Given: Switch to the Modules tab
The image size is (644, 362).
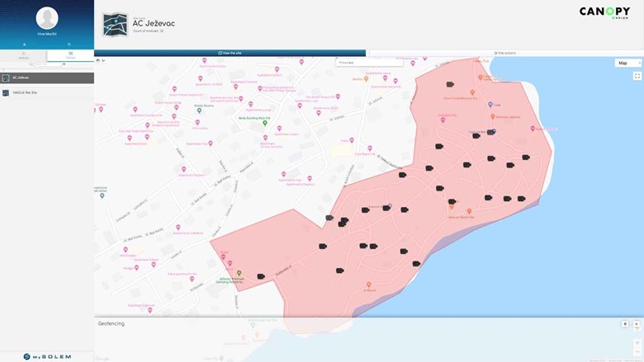Looking at the screenshot, I should click(x=23, y=56).
